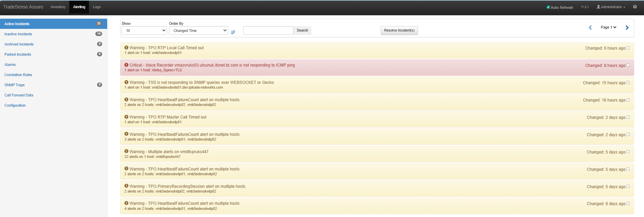This screenshot has width=644, height=217.
Task: Select checkbox for TPO RTP Master Call Timed out
Action: pos(628,117)
